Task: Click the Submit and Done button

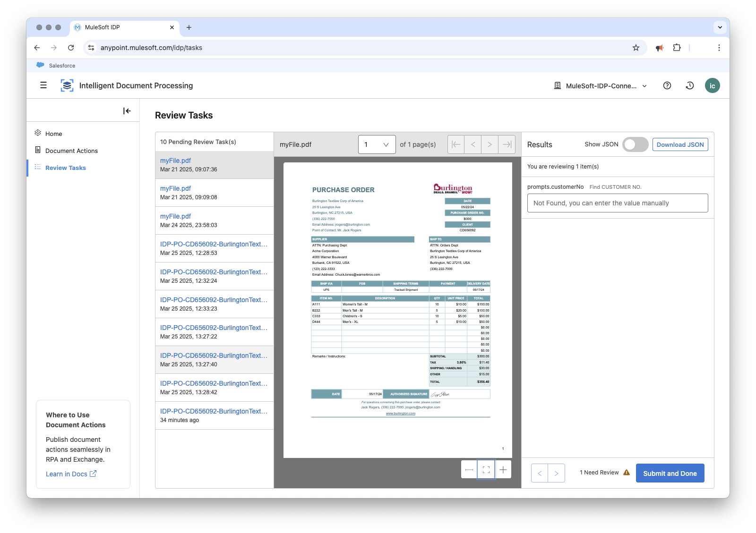Action: pyautogui.click(x=670, y=473)
